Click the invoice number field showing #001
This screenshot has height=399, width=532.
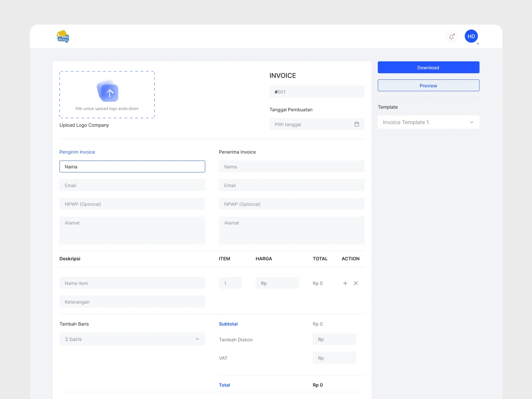click(x=317, y=92)
